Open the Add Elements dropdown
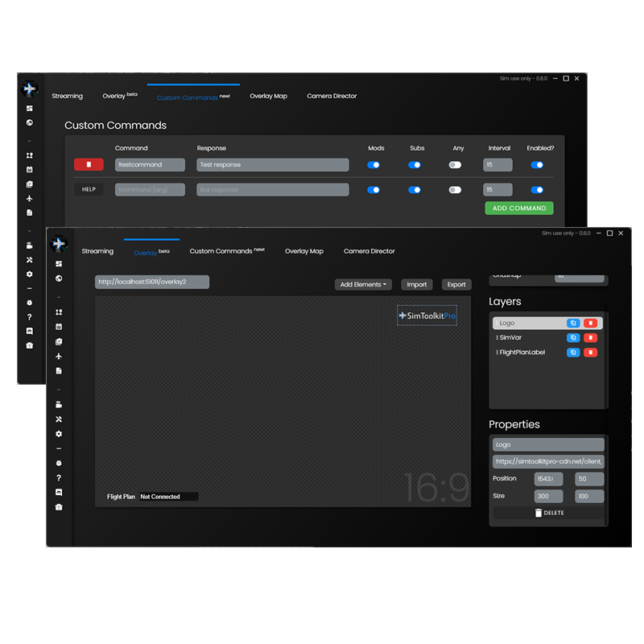644x644 pixels. 364,284
